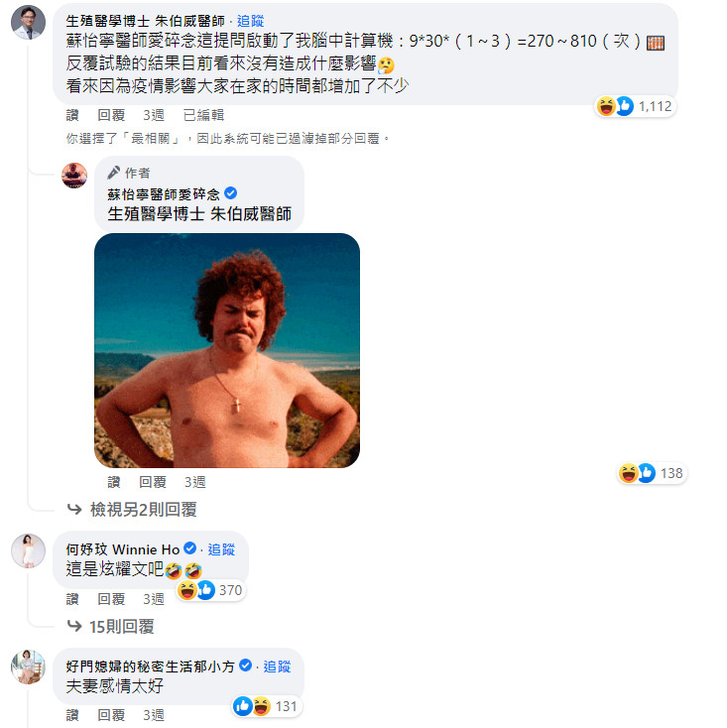The height and width of the screenshot is (728, 727).
Task: Open 朱伯威醫師 profile avatar
Action: pyautogui.click(x=29, y=22)
